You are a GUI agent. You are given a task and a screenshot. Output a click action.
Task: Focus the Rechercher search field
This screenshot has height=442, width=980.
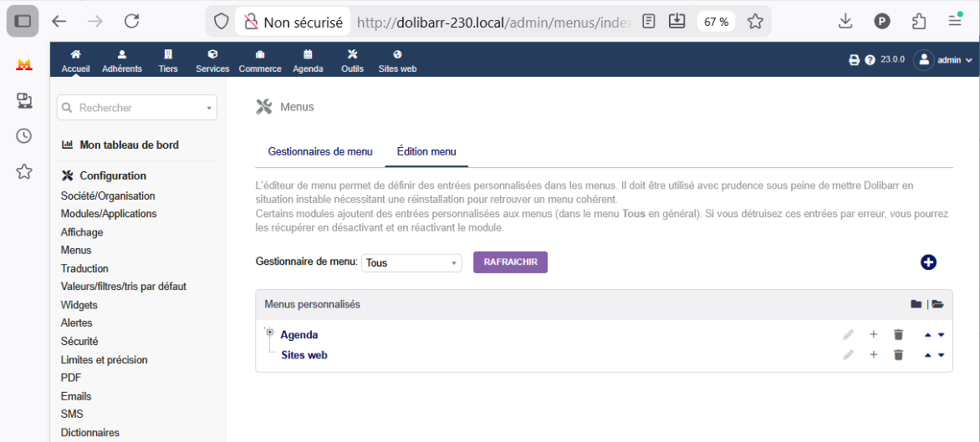[x=137, y=108]
